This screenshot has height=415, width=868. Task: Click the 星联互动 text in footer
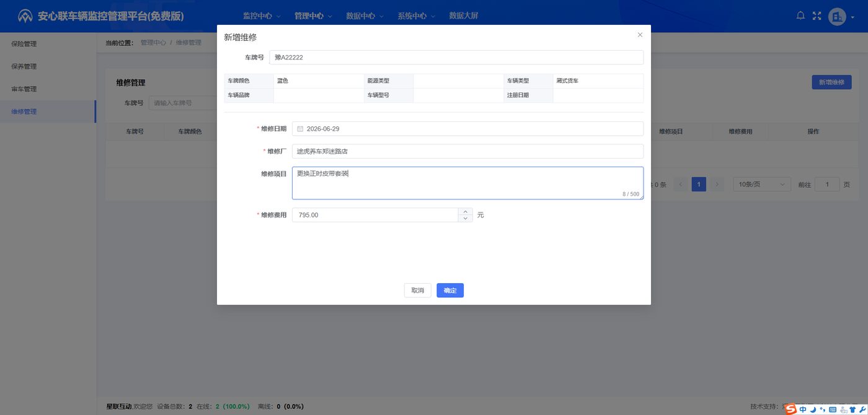pos(118,406)
